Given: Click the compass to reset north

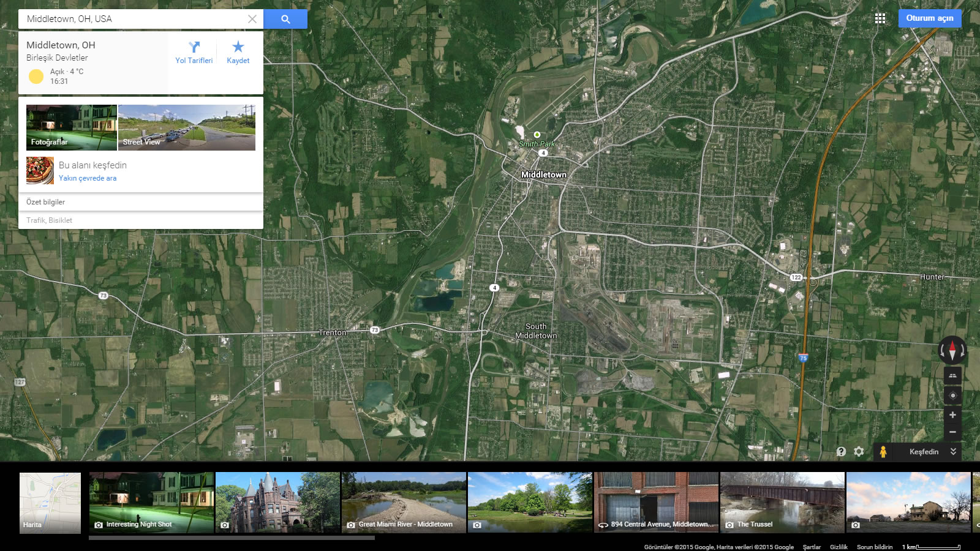Looking at the screenshot, I should [952, 350].
